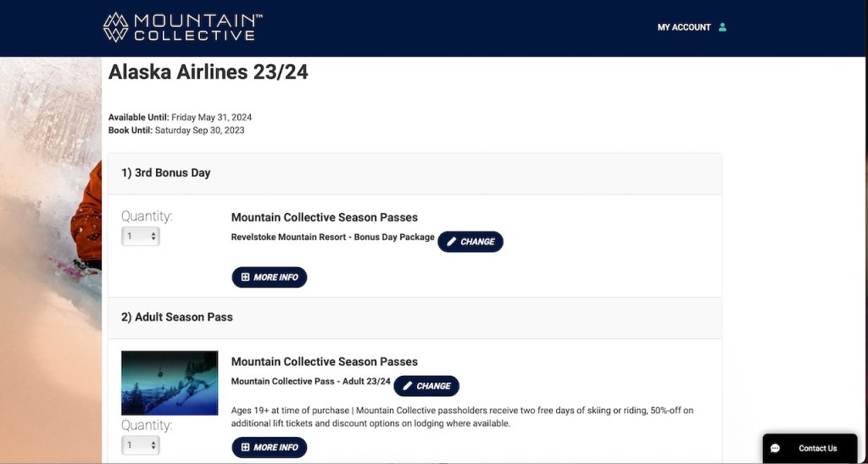The image size is (868, 464).
Task: Click the Adult pass description paragraph
Action: coord(462,416)
